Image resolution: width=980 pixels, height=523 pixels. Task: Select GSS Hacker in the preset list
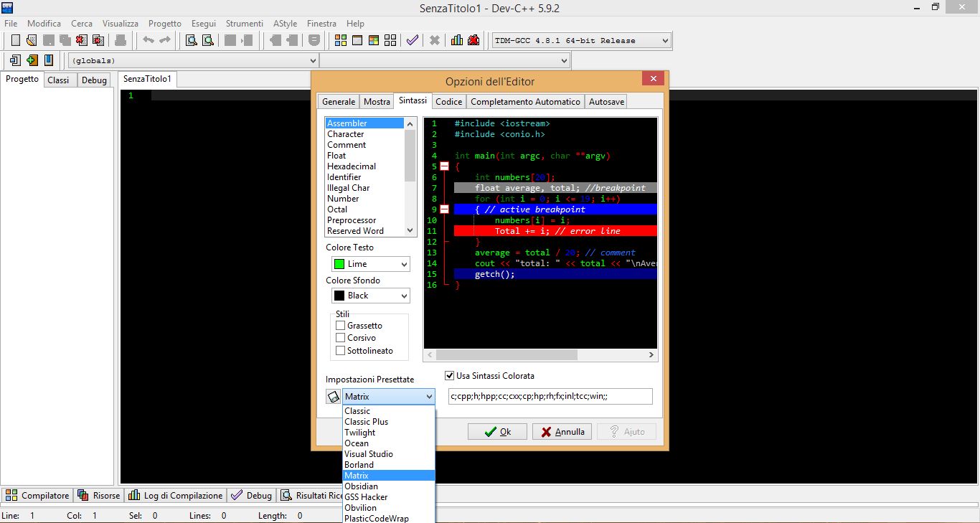389,497
